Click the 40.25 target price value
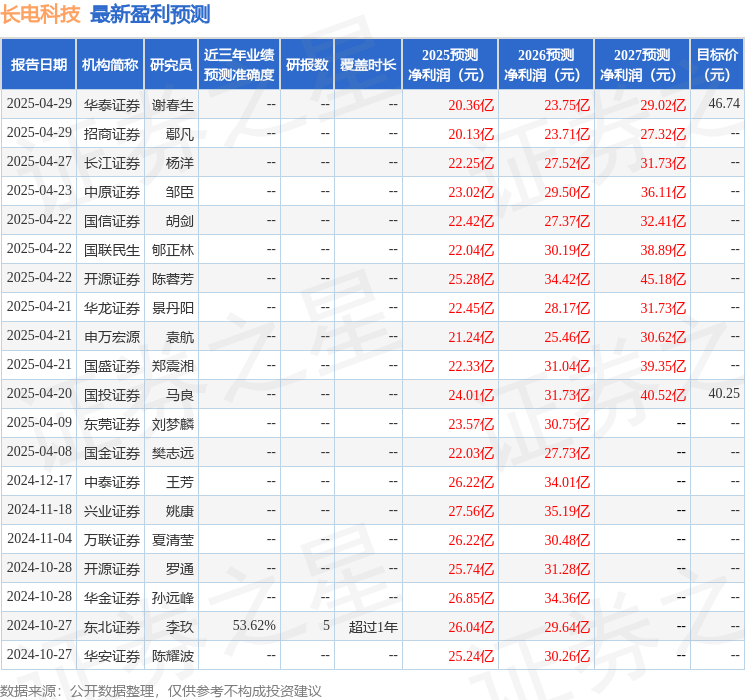This screenshot has width=745, height=700. tap(724, 393)
